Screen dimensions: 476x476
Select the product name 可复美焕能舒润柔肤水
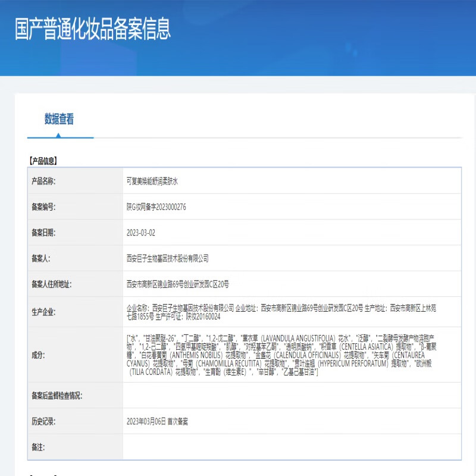152,181
